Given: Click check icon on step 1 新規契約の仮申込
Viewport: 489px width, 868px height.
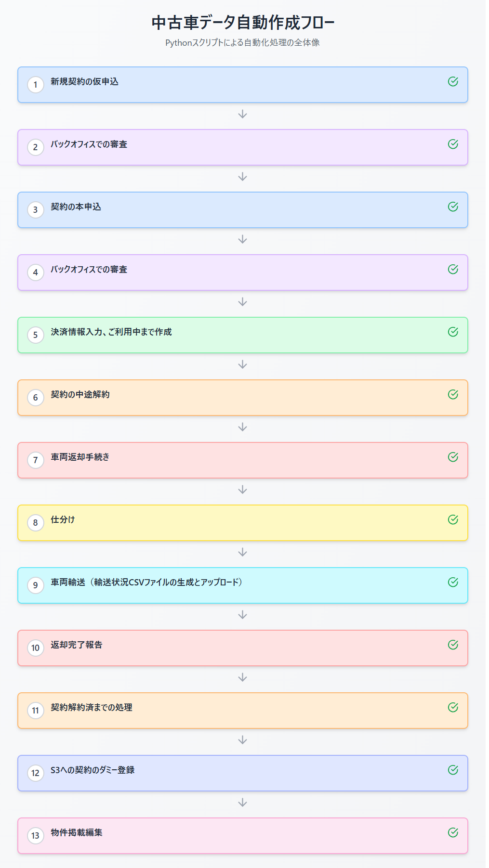Looking at the screenshot, I should [x=453, y=81].
